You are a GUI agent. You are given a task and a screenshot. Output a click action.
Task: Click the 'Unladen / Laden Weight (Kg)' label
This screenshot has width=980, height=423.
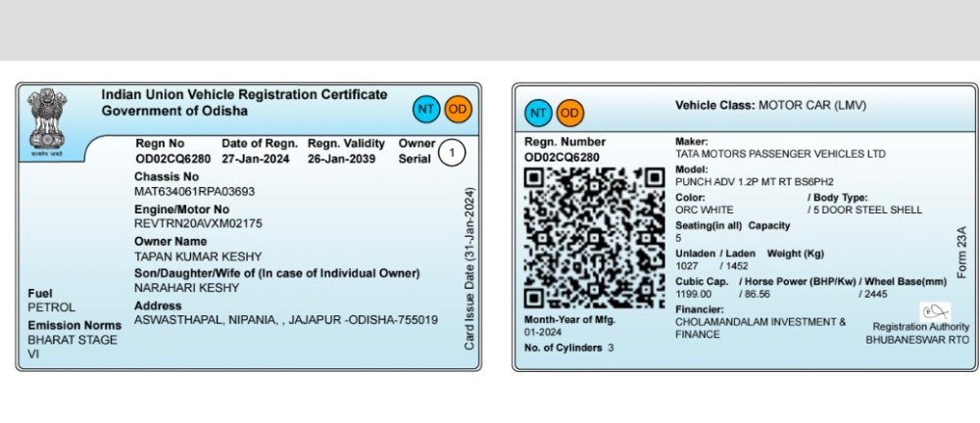(750, 254)
